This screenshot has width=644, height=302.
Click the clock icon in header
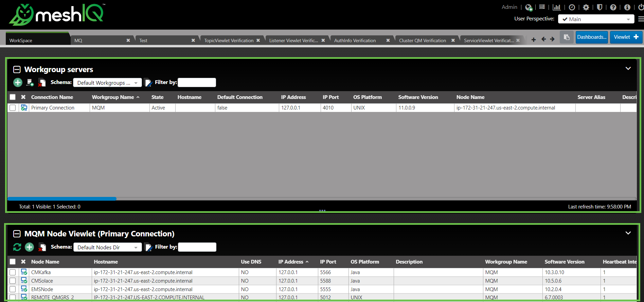point(572,7)
